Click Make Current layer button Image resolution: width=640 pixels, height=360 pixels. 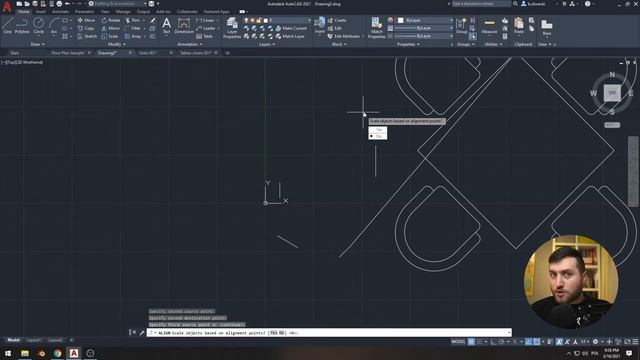coord(291,28)
